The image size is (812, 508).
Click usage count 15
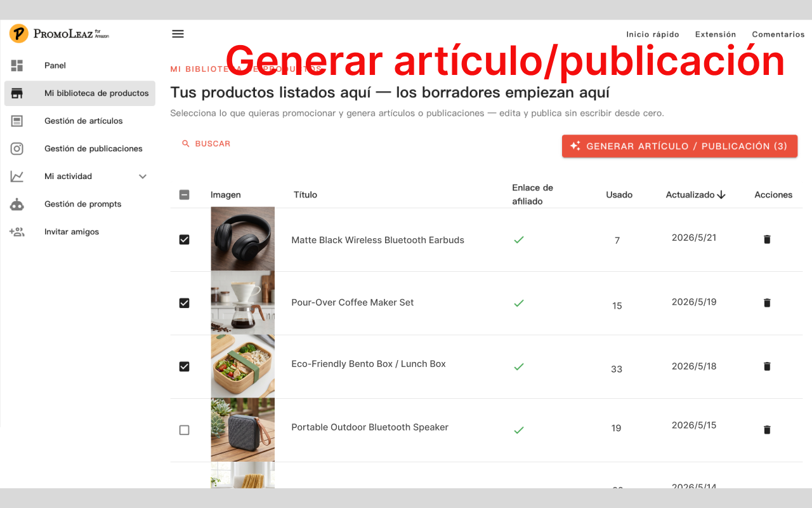617,305
